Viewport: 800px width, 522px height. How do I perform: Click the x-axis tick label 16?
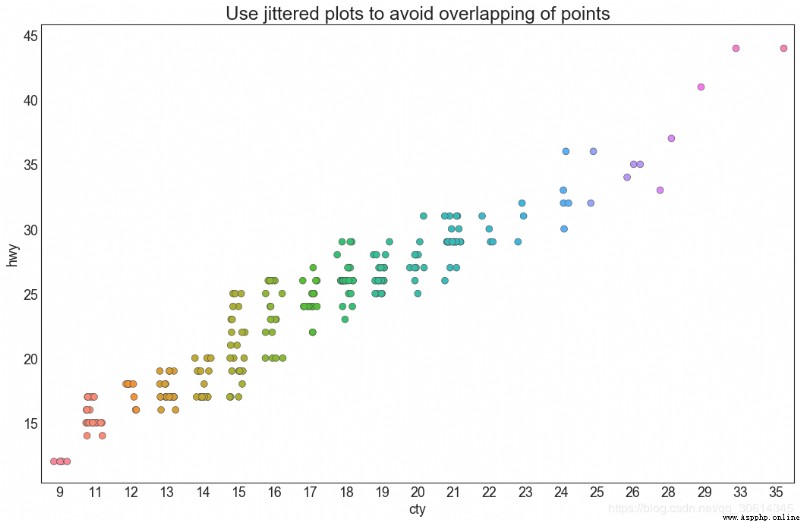click(x=274, y=492)
